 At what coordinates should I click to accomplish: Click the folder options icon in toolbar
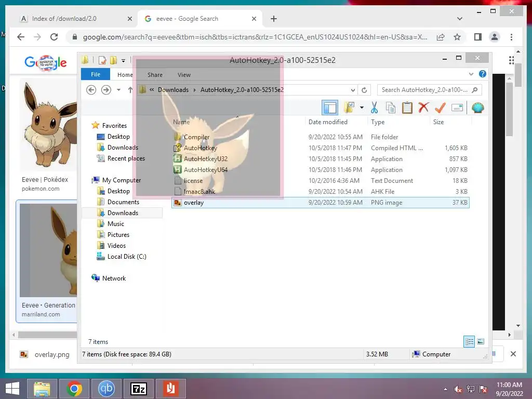[x=349, y=108]
